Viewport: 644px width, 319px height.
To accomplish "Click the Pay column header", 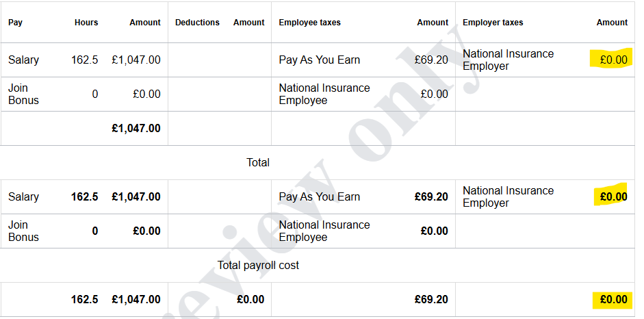I will [15, 23].
